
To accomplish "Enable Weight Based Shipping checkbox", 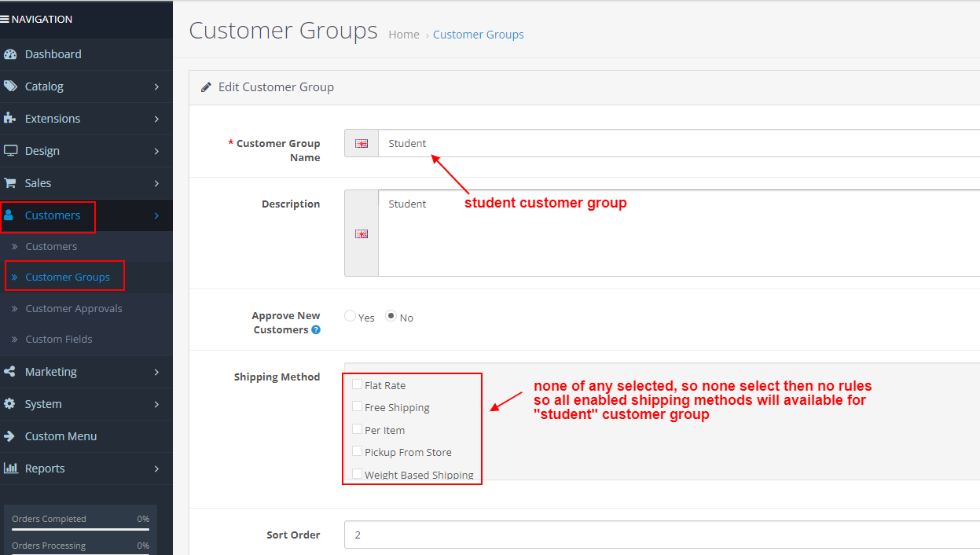I will click(x=358, y=474).
